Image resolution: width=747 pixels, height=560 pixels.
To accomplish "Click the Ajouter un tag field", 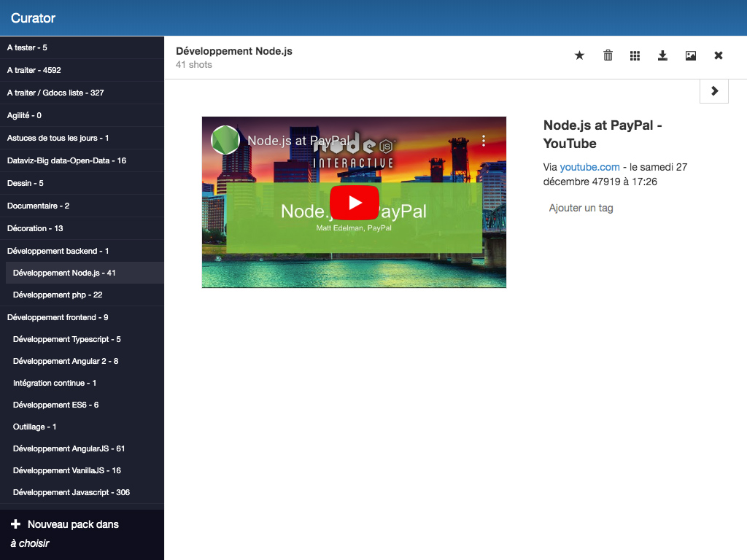I will pos(581,208).
